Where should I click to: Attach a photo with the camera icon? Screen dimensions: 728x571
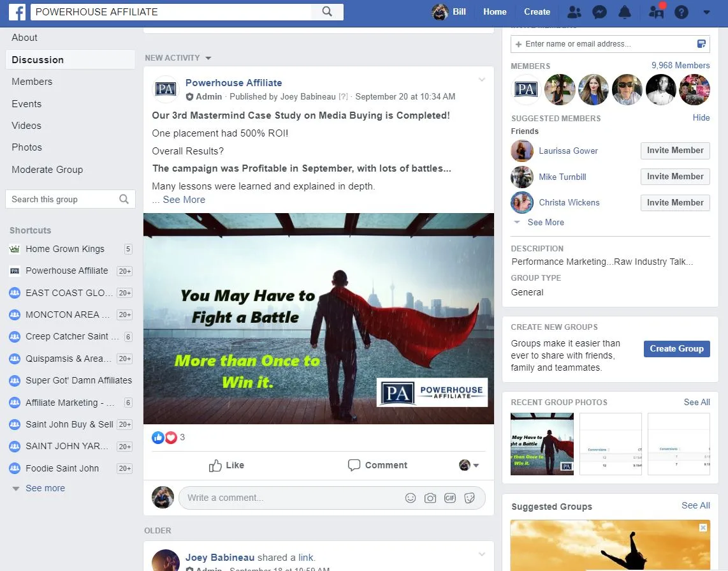click(430, 498)
